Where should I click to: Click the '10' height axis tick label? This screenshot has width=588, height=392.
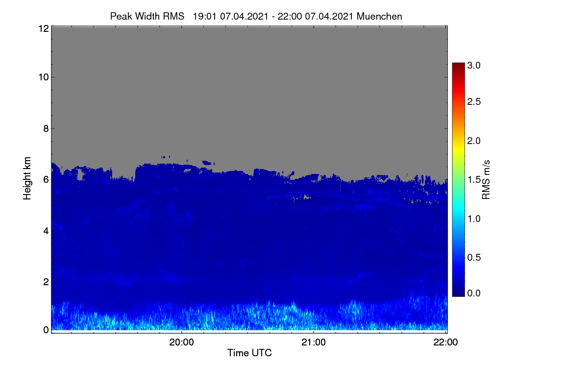click(43, 77)
